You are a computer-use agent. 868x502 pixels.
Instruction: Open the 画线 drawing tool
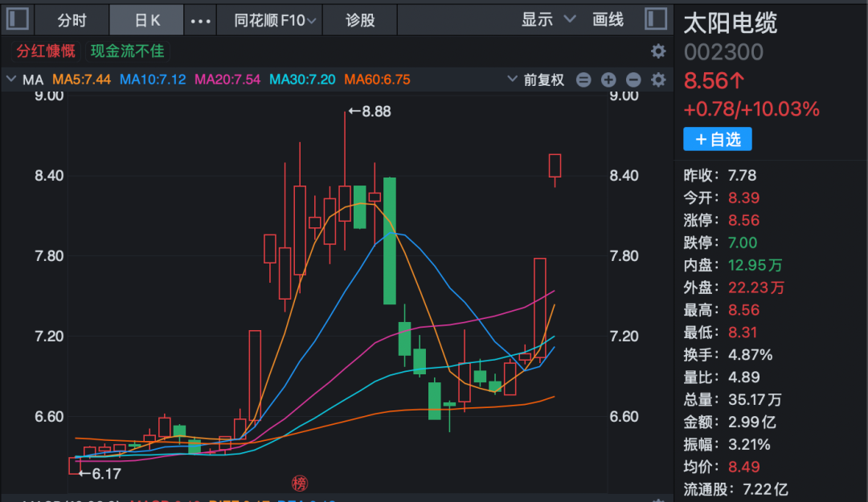click(x=608, y=20)
